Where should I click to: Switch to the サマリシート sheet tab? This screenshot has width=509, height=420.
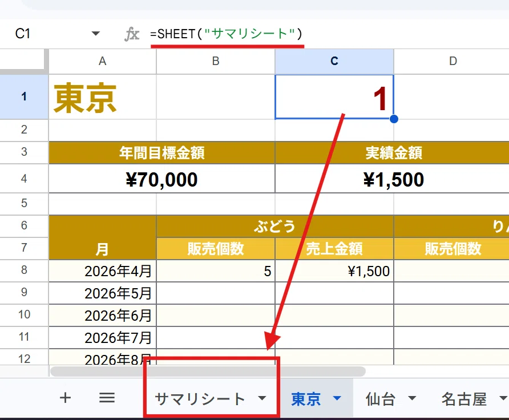[200, 399]
